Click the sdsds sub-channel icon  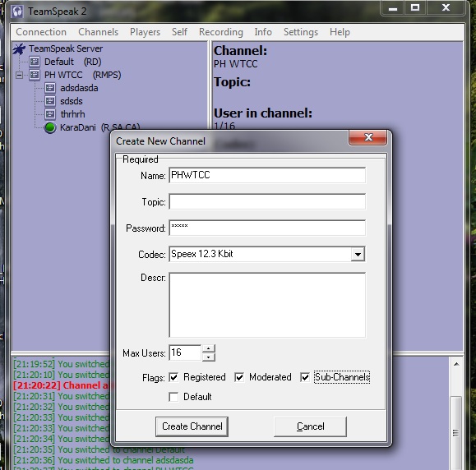coord(50,101)
